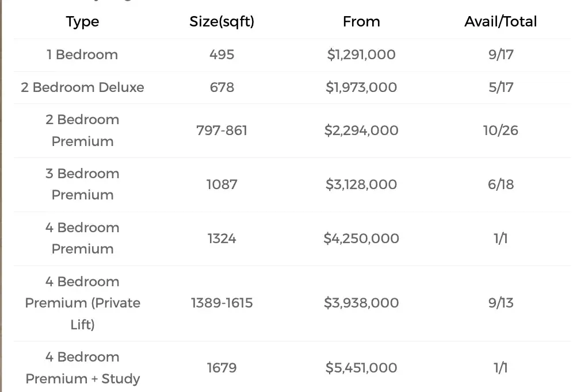Click the $4,250,000 price cell
Viewport: 573px width, 392px height.
[x=361, y=239]
